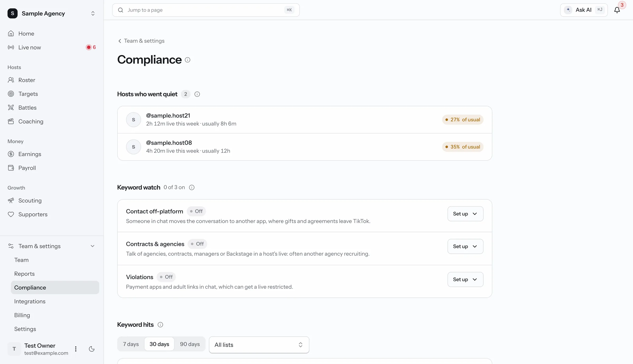Viewport: 633px width, 364px height.
Task: Toggle dark mode moon icon
Action: tap(92, 349)
